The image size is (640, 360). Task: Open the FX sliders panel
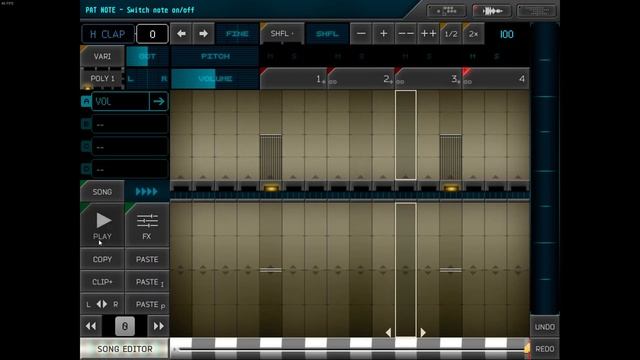coord(147,225)
